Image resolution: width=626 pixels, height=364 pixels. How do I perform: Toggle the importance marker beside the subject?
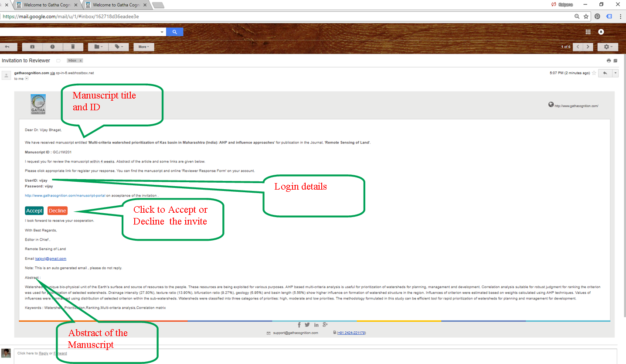(x=58, y=61)
